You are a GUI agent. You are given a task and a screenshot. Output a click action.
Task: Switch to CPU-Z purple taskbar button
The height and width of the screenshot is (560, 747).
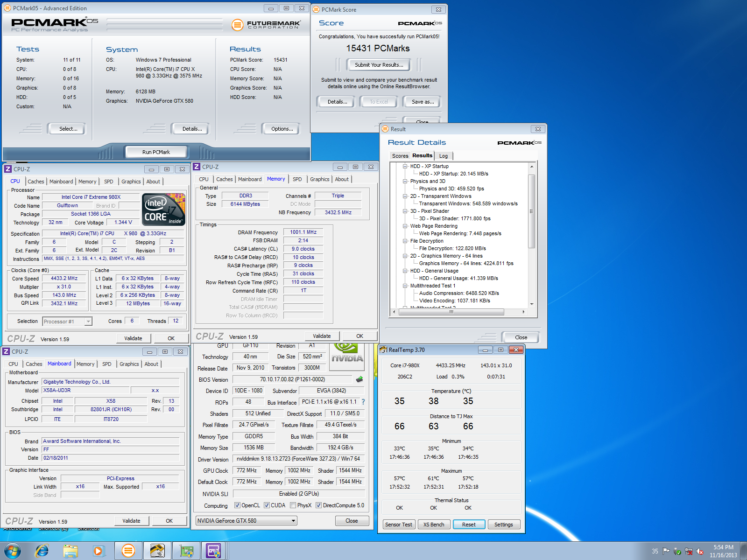pyautogui.click(x=214, y=551)
